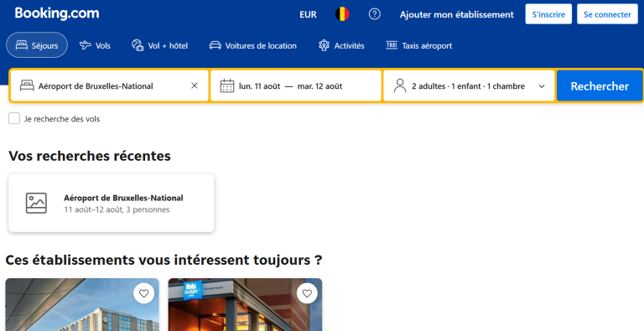Screen dimensions: 644x331
Task: Open the Belgium flag language selector
Action: click(x=342, y=14)
